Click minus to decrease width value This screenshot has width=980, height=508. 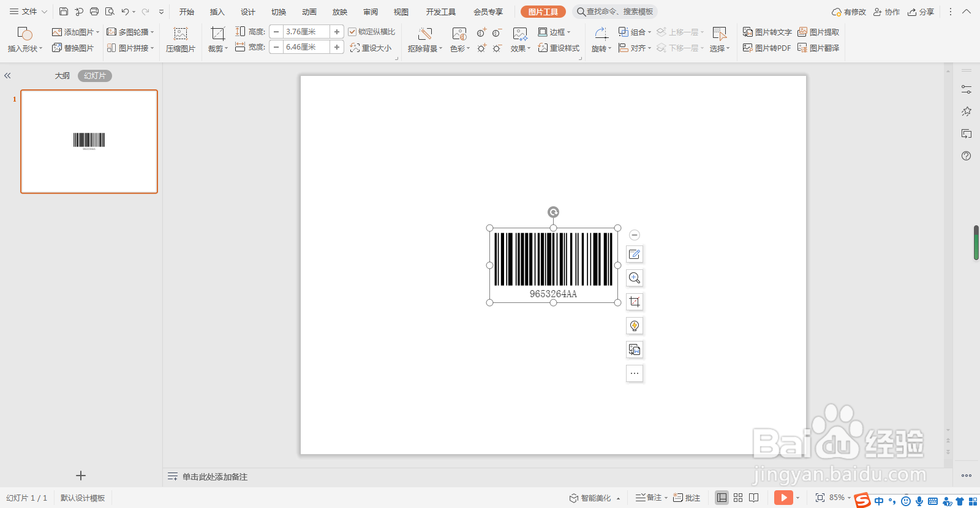(276, 47)
